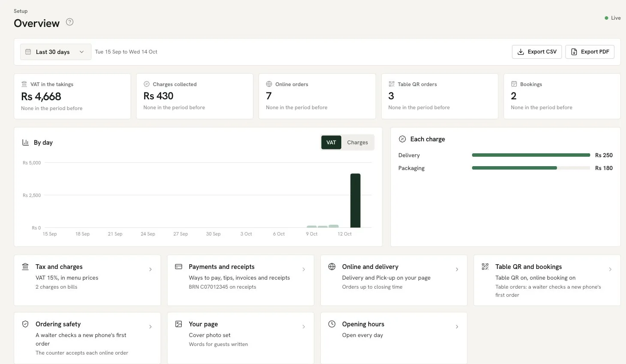626x364 pixels.
Task: Click the bar chart icon beside By day
Action: tap(26, 143)
